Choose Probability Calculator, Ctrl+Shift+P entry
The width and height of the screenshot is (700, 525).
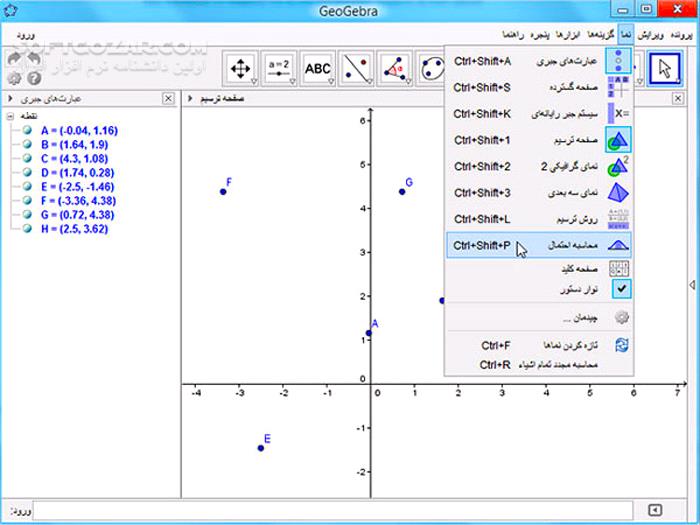pyautogui.click(x=539, y=245)
